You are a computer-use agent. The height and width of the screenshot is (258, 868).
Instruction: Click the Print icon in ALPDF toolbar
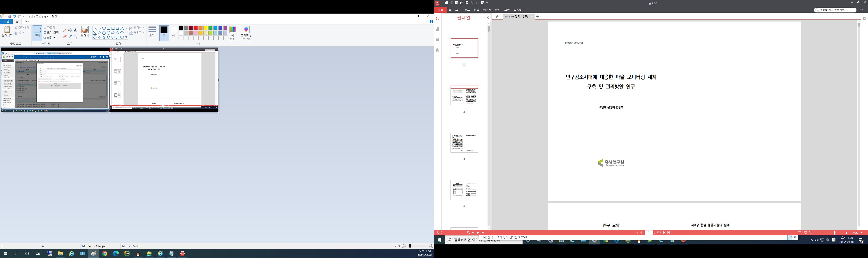(462, 3)
